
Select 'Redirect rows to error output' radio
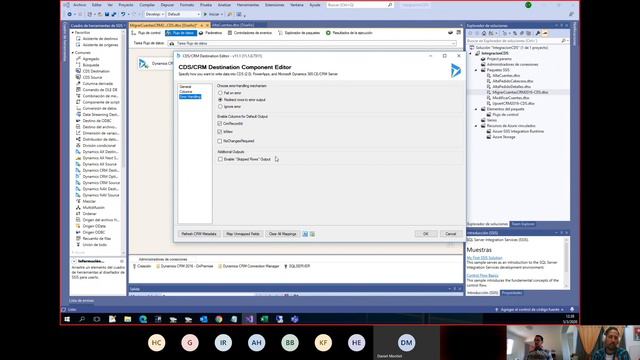click(220, 100)
